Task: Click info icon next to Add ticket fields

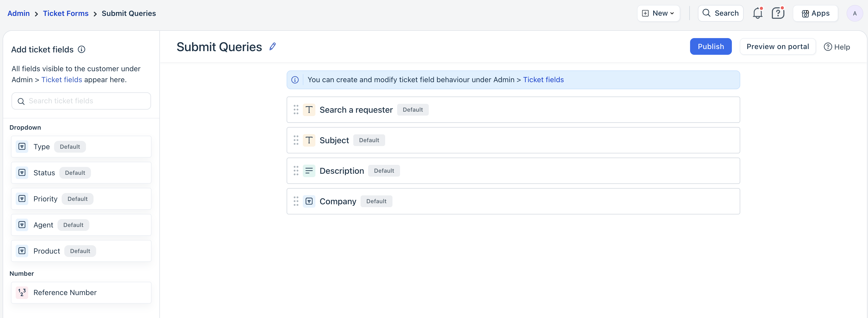Action: 82,50
